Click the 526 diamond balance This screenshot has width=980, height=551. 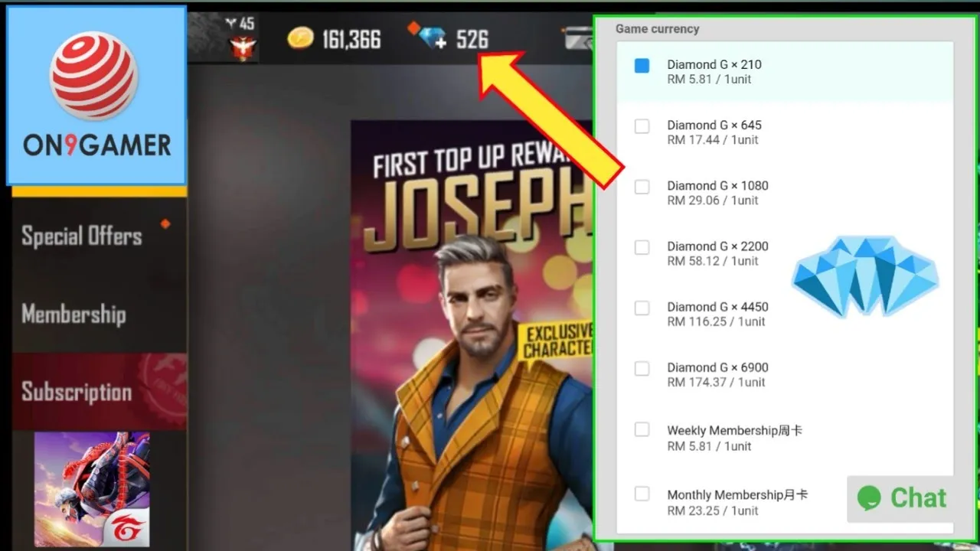click(x=472, y=40)
